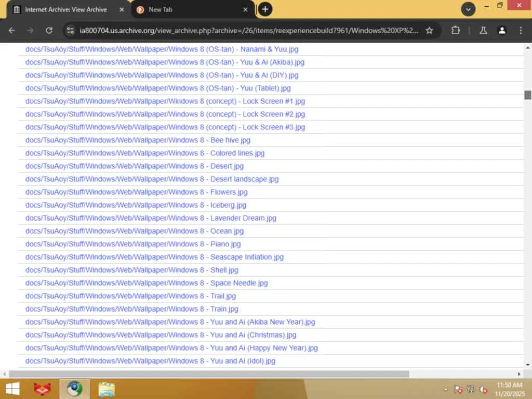Click the horizontal scrollbar thumb
The image size is (532, 399).
(209, 374)
